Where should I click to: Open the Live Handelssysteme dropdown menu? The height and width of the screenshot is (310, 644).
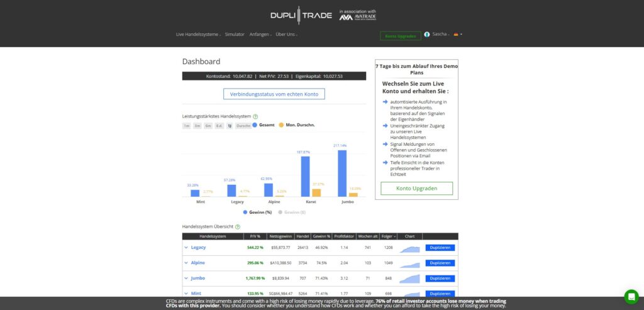coord(198,35)
